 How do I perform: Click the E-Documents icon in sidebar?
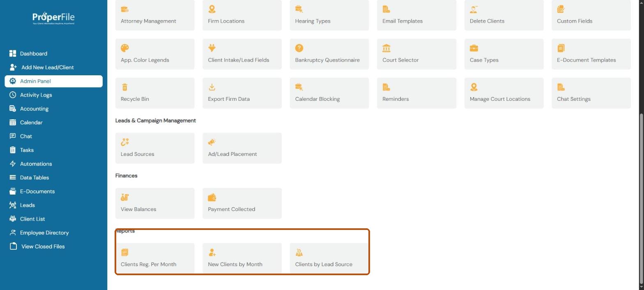point(13,191)
